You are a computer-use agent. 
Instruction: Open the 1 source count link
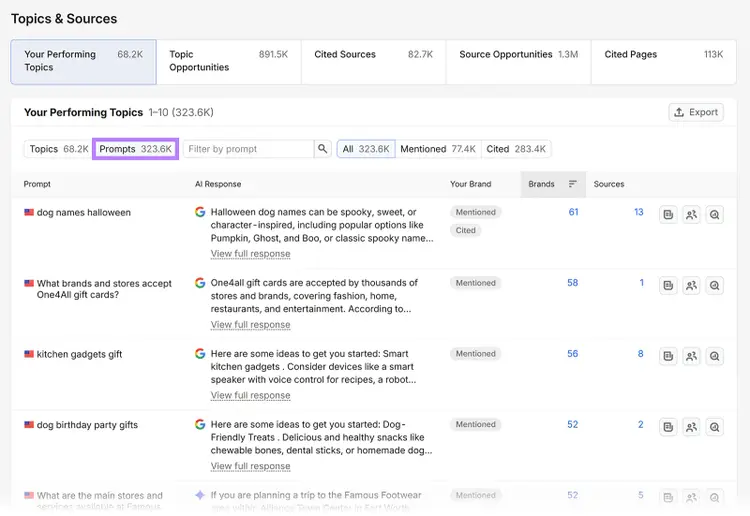point(641,283)
